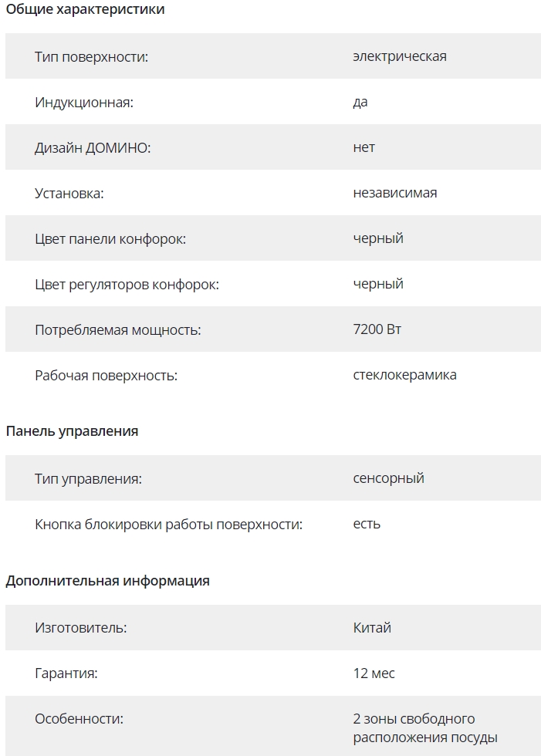541x756 pixels.
Task: Click the "Особенности:" label
Action: click(79, 719)
